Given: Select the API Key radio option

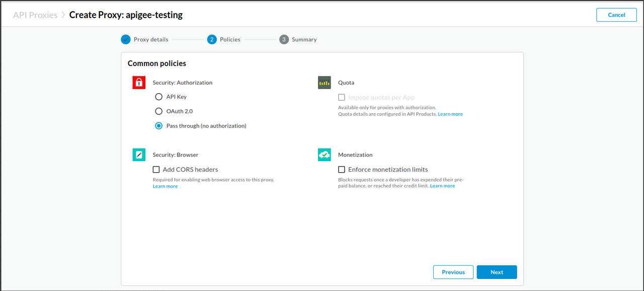Looking at the screenshot, I should (159, 97).
